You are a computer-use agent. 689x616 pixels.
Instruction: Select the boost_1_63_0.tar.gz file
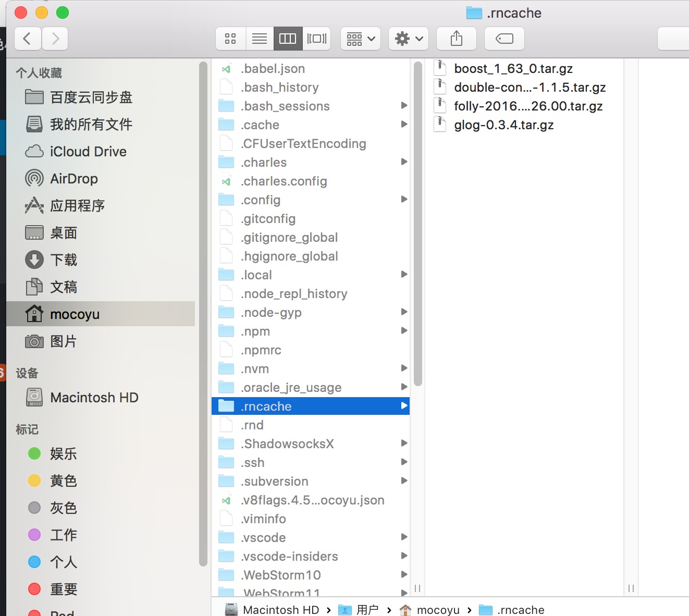tap(513, 68)
